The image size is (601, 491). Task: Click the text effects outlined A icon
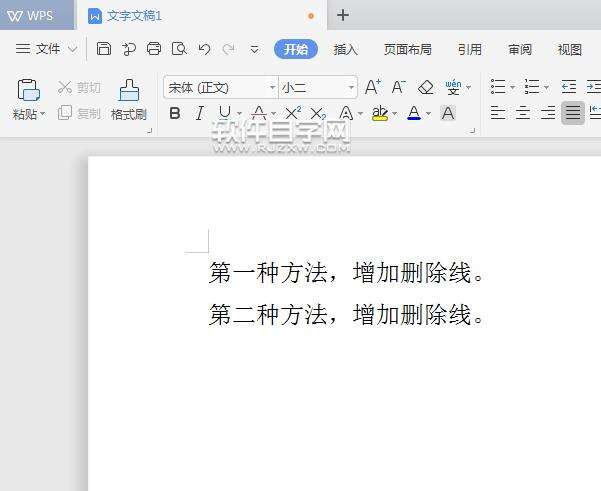(346, 113)
